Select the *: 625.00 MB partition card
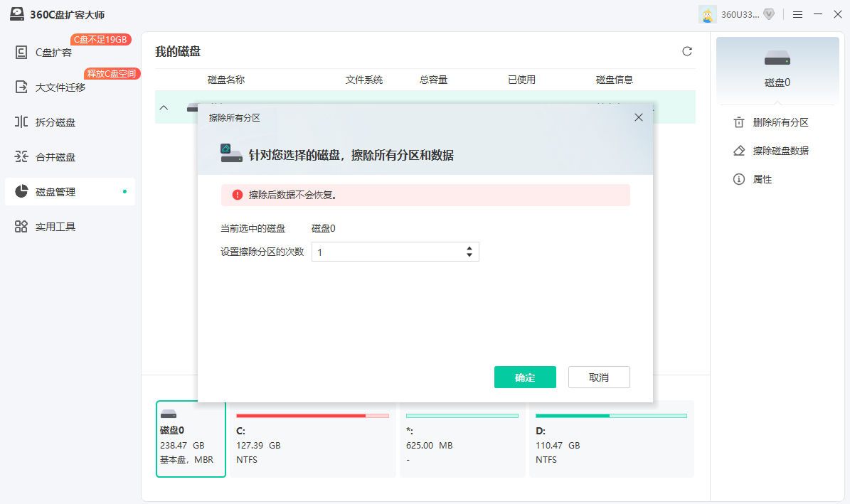850x504 pixels. [x=462, y=439]
